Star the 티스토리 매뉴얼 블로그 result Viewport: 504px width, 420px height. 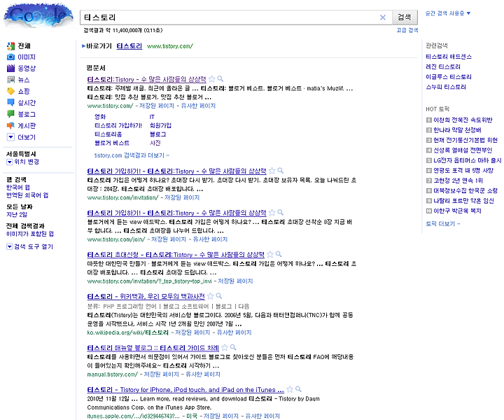click(x=225, y=348)
